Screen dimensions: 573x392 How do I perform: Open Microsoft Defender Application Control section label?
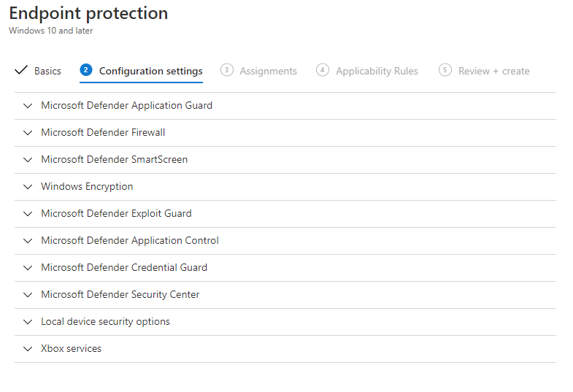pyautogui.click(x=130, y=240)
